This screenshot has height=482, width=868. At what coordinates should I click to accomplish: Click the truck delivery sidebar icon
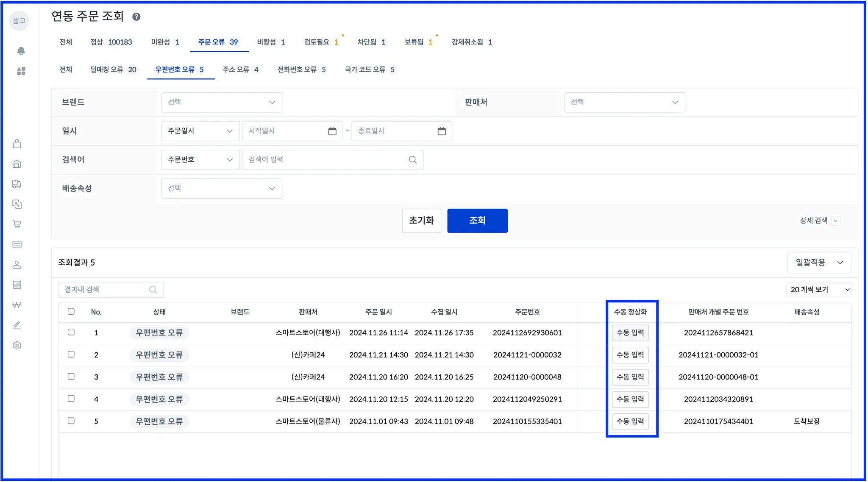(x=17, y=184)
